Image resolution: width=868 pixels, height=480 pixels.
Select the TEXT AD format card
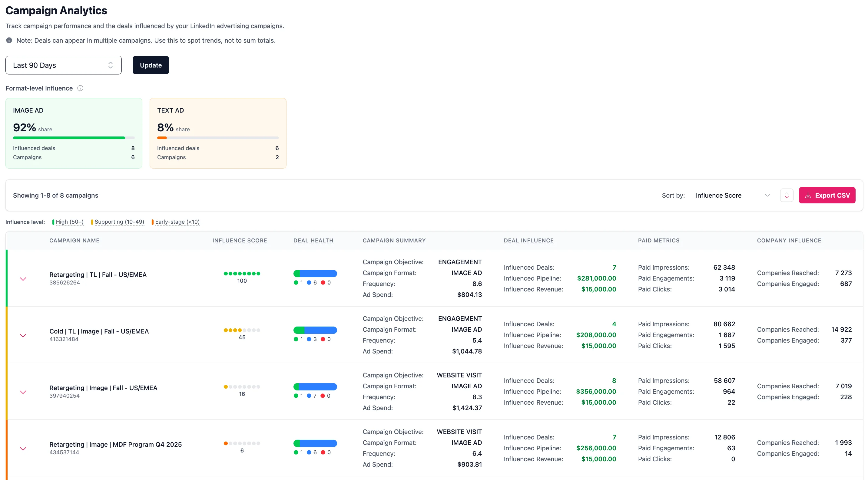(218, 133)
